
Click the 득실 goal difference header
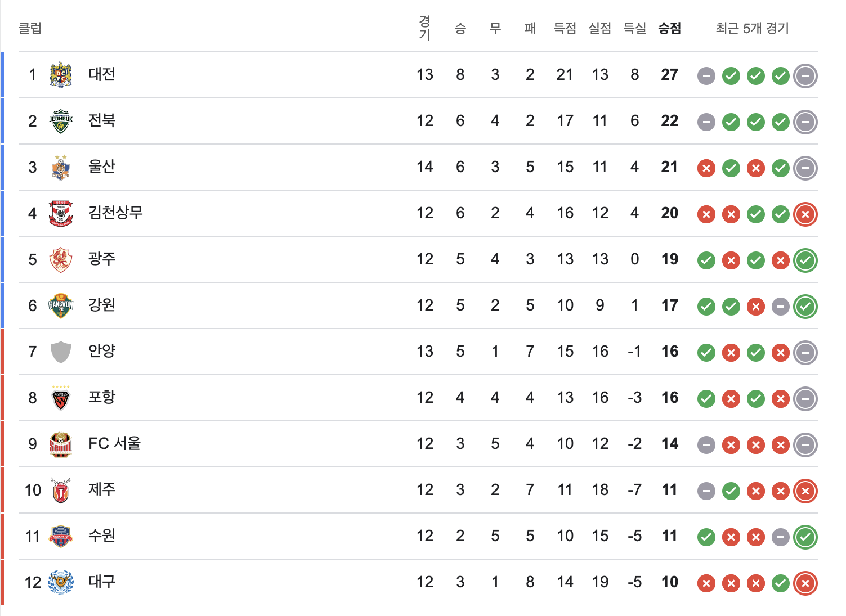pos(635,28)
